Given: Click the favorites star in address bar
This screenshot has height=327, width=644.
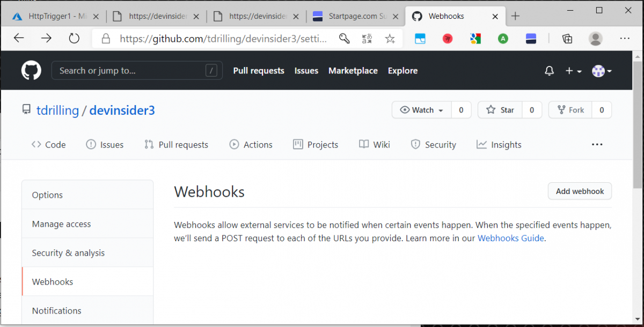Looking at the screenshot, I should [x=390, y=39].
